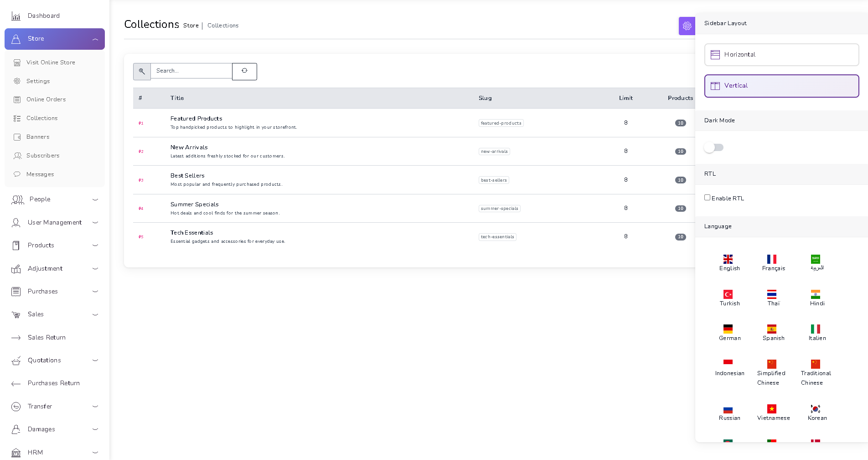
Task: Open the purple theme customizer gear icon
Action: tap(687, 26)
